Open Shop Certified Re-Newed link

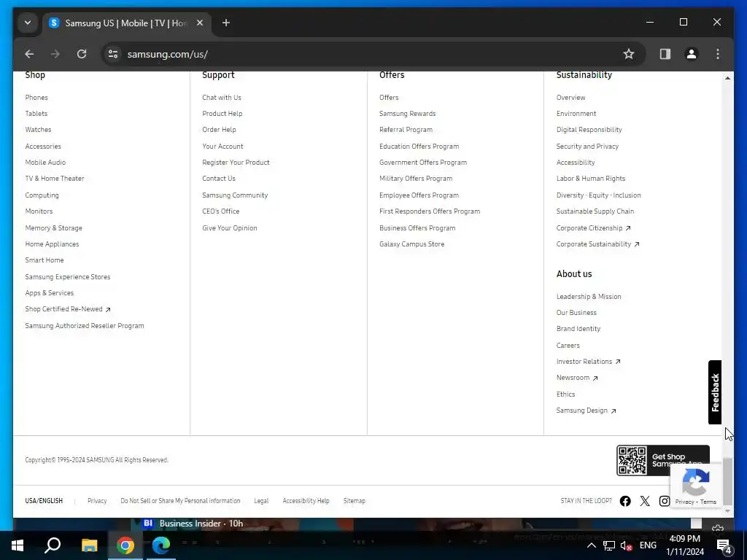coord(68,309)
